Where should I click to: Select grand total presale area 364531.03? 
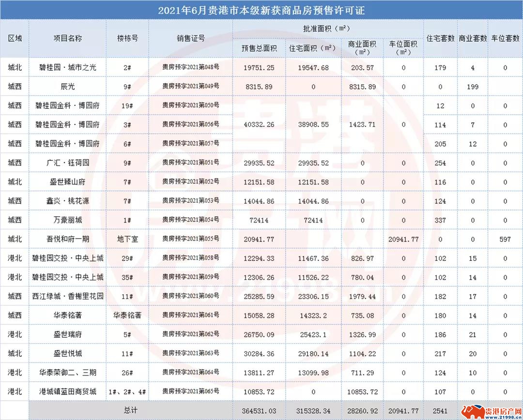click(259, 411)
